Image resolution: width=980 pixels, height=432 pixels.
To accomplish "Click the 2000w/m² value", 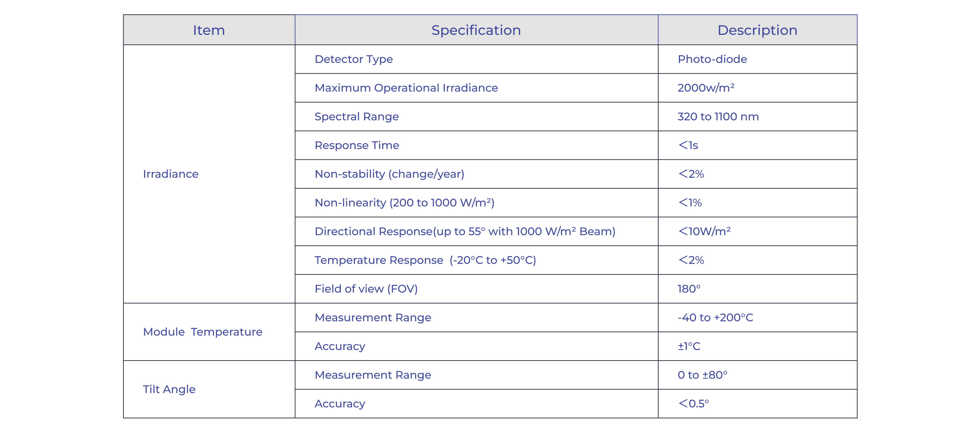I will coord(706,88).
